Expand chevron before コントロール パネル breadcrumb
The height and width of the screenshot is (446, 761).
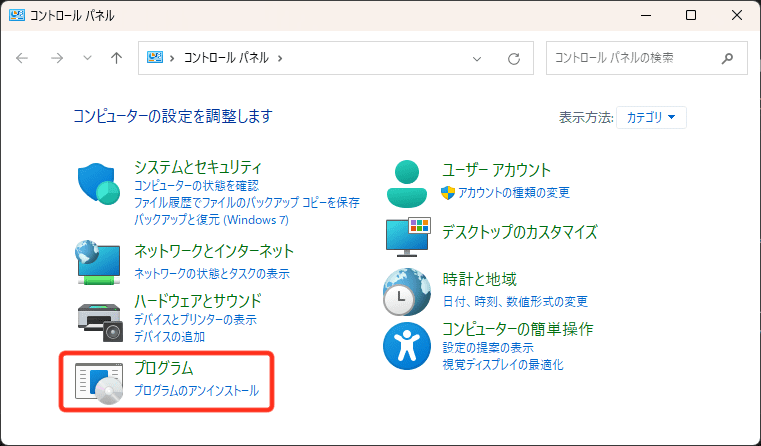point(172,58)
